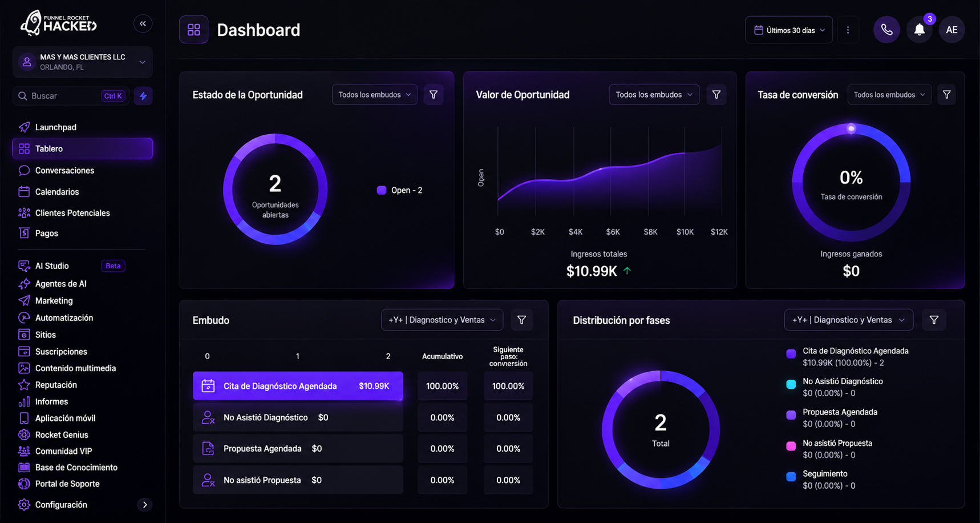
Task: Expand the MAS Y MAS CLIENTES LLC account switcher
Action: (83, 62)
